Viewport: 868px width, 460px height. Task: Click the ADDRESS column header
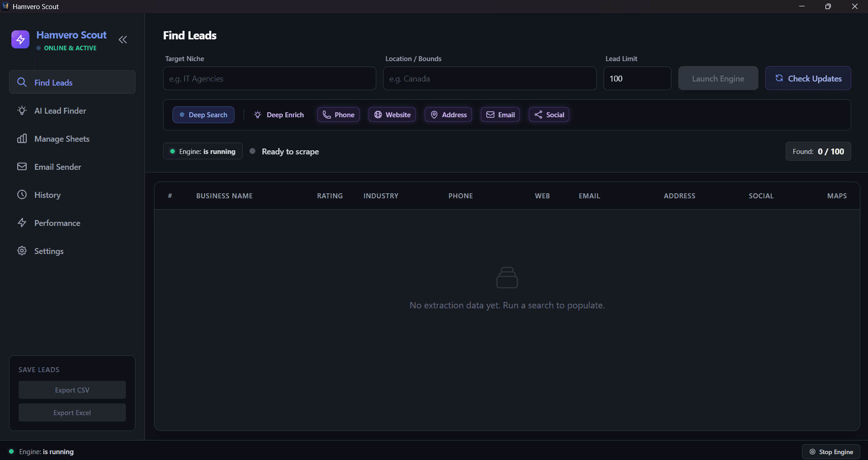tap(680, 196)
